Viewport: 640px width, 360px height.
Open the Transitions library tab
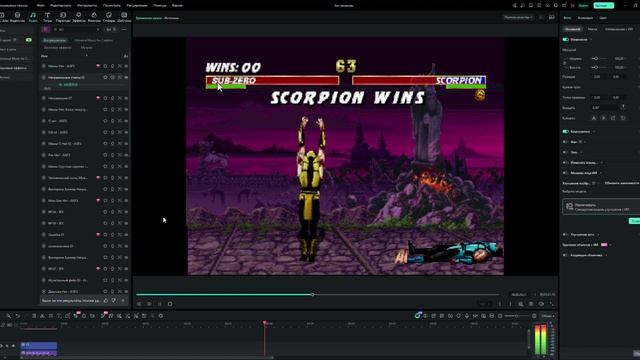click(63, 17)
